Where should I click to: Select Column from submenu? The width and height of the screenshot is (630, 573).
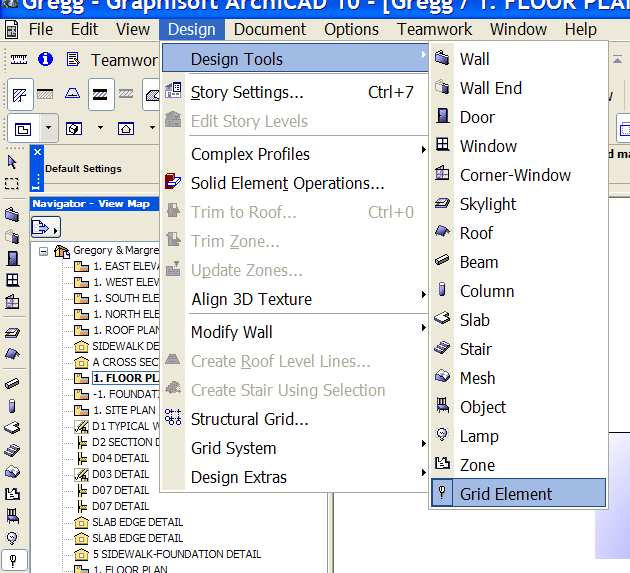(x=518, y=291)
